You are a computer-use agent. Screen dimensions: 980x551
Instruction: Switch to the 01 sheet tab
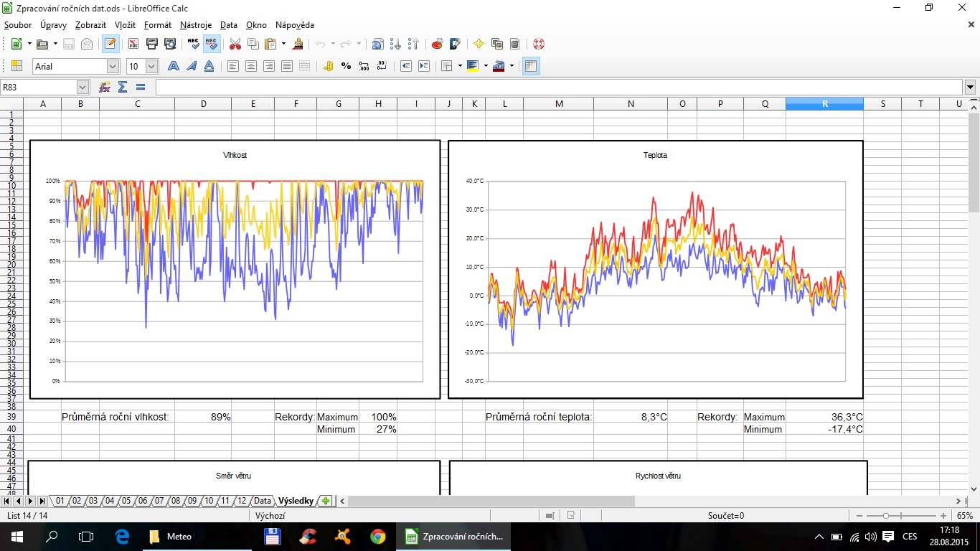(60, 501)
